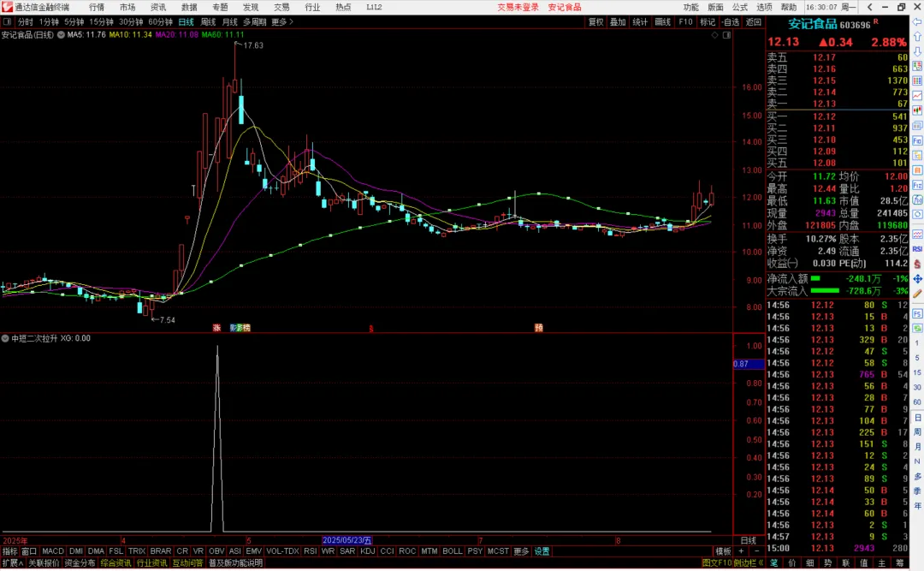Click the red R badge beside 603696

tap(876, 21)
